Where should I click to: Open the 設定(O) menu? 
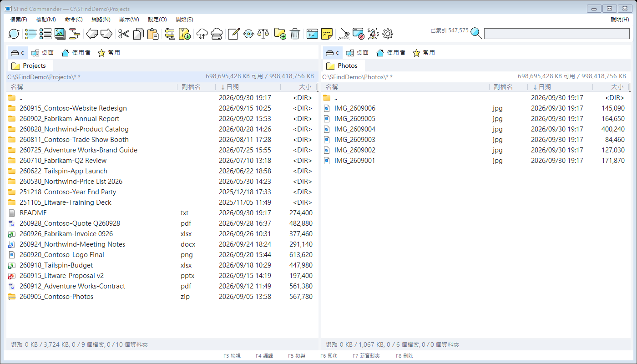point(157,20)
